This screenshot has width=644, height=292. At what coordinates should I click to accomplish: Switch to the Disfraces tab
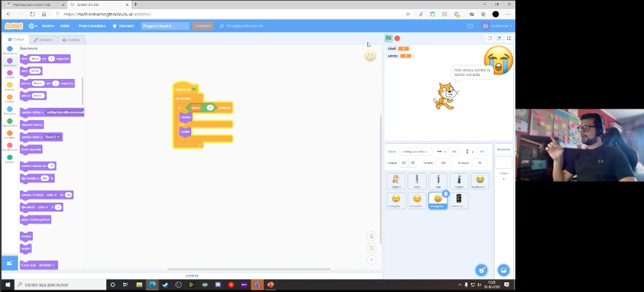pos(44,40)
